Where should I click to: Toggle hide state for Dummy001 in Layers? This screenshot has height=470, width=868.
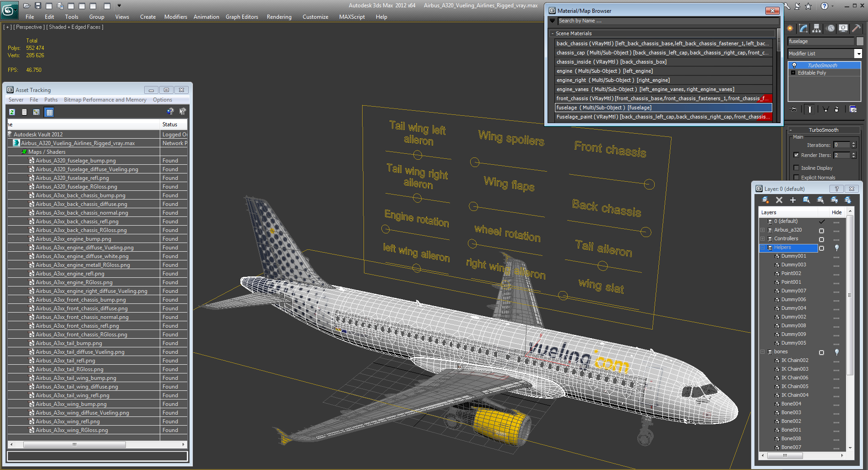click(x=836, y=257)
